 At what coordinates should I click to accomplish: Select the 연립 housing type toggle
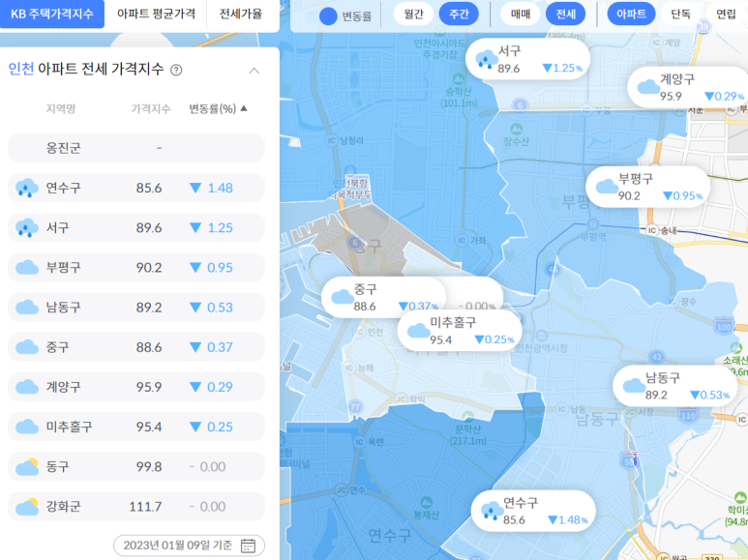click(x=726, y=14)
